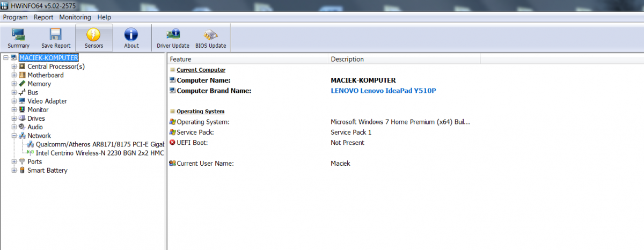Image resolution: width=644 pixels, height=250 pixels.
Task: Select Intel Centrino Wireless-N 2230 adapter
Action: click(100, 153)
